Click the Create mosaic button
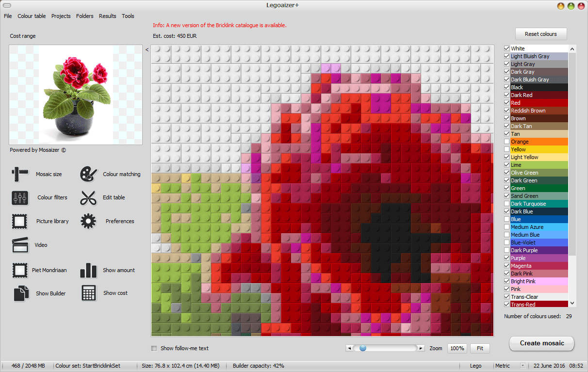The height and width of the screenshot is (372, 588). (542, 343)
